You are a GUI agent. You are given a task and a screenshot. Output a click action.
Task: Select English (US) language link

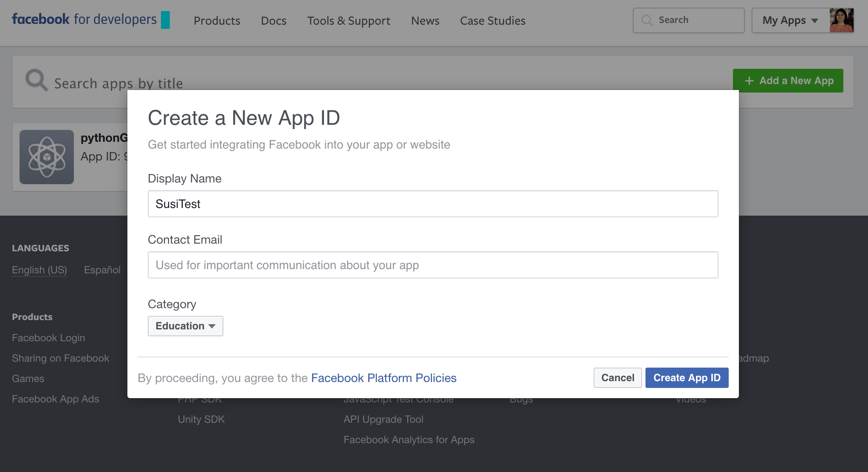39,270
